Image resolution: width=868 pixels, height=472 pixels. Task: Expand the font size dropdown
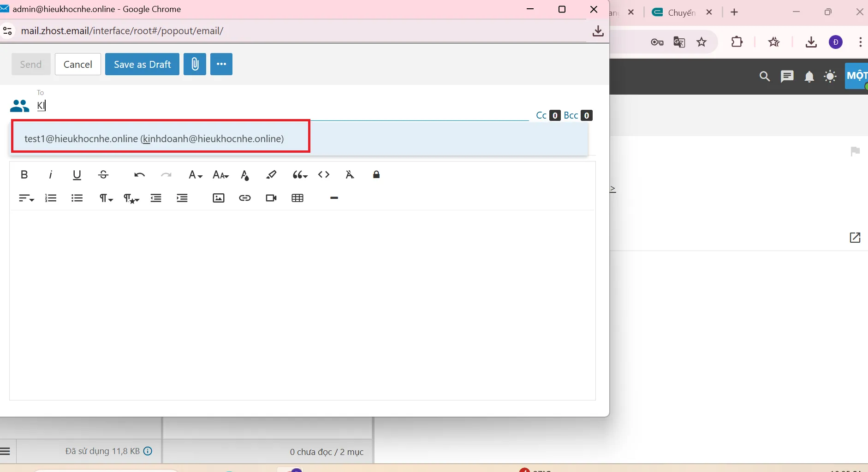(221, 175)
